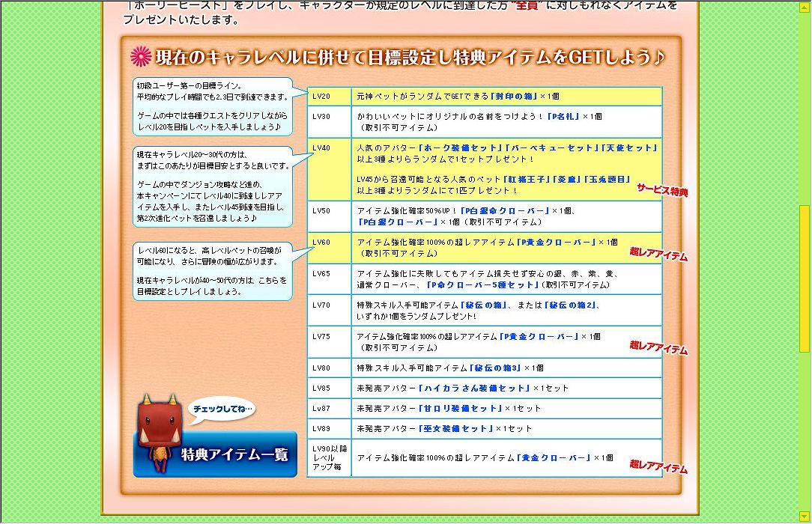The image size is (812, 524).
Task: Click the LV65 level cell
Action: pyautogui.click(x=330, y=279)
